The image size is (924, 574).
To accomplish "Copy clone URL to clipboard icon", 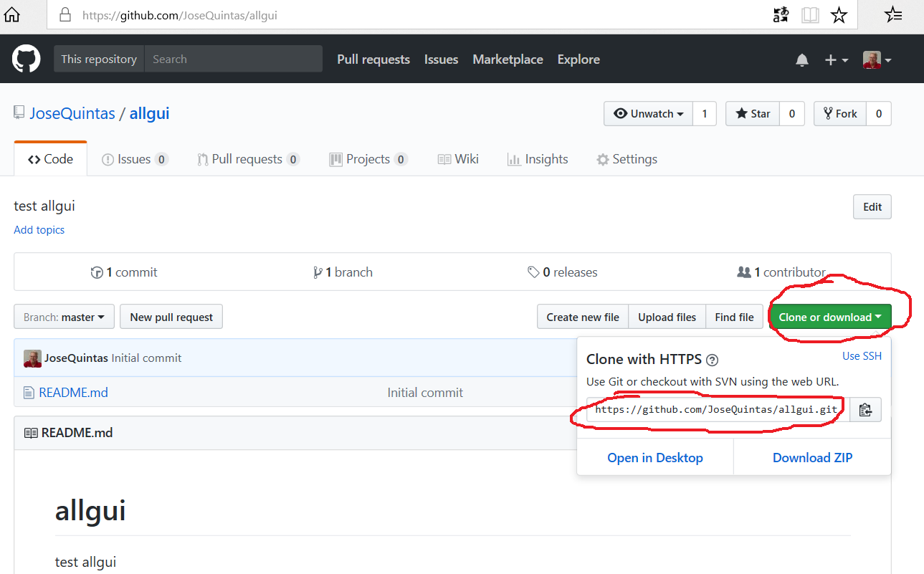I will coord(865,410).
